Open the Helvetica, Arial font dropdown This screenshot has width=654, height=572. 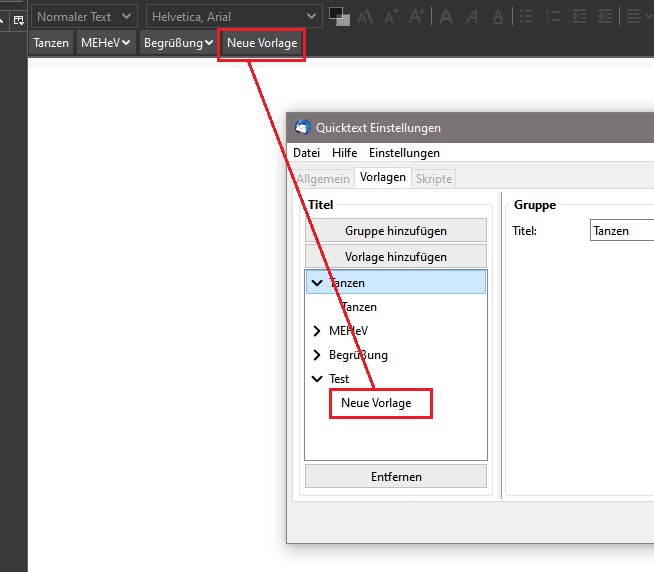pos(234,17)
